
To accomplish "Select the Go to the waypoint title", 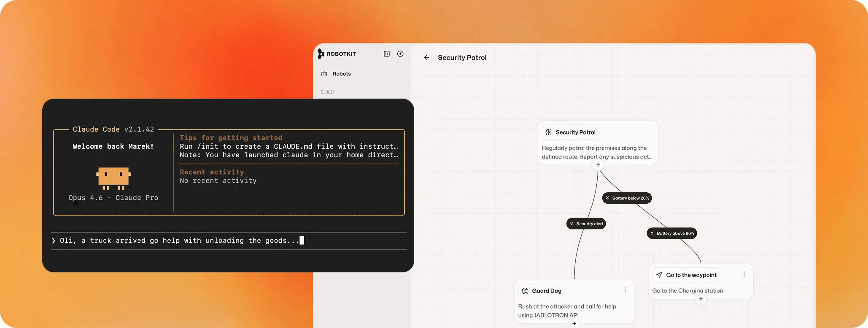I will coord(691,275).
